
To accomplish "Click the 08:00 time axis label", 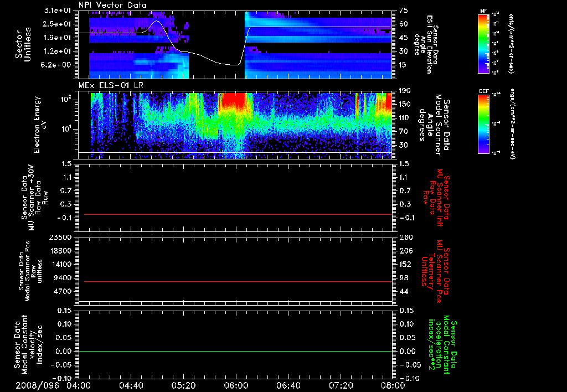I will point(393,385).
